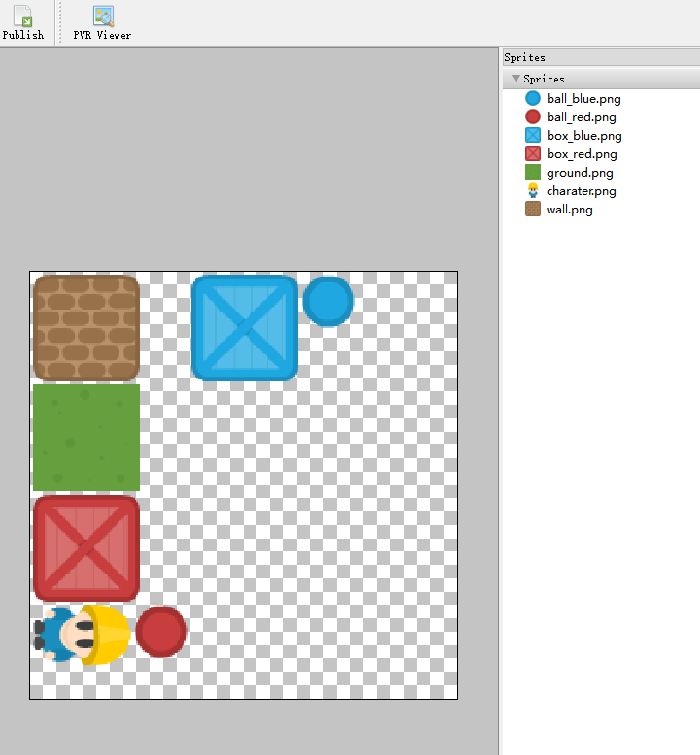700x755 pixels.
Task: Select the wall.png icon in sprite list
Action: (x=533, y=209)
